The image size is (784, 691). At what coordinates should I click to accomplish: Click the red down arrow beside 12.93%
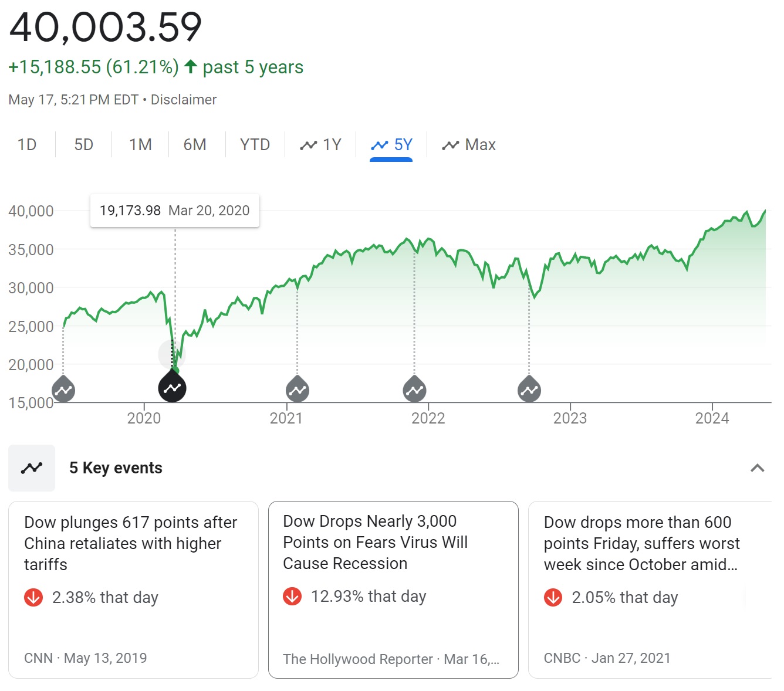pos(292,596)
